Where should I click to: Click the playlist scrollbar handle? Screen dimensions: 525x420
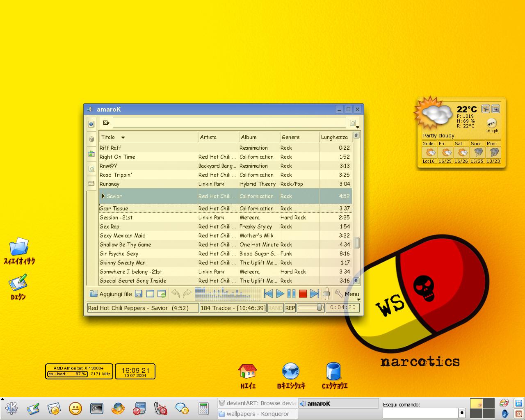(356, 242)
